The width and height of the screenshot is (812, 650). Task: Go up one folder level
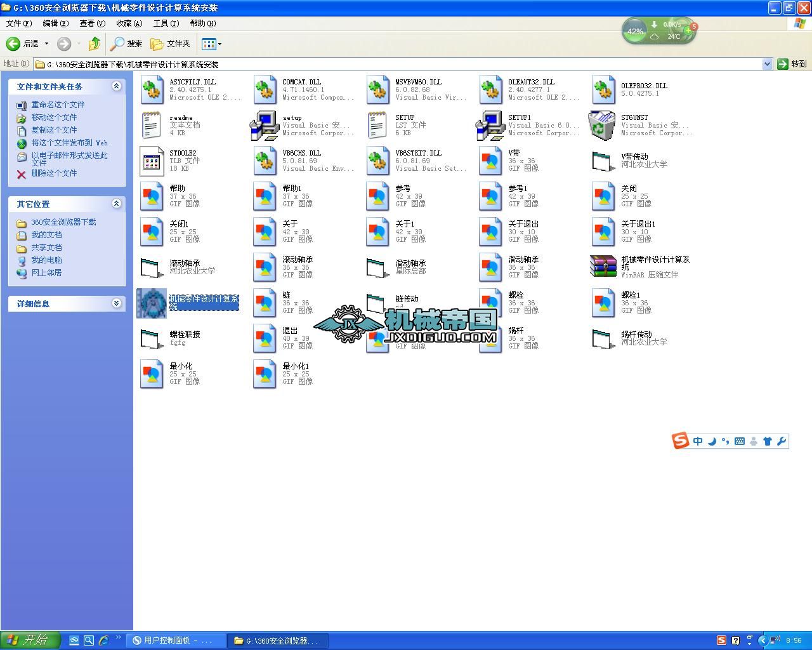(x=94, y=44)
